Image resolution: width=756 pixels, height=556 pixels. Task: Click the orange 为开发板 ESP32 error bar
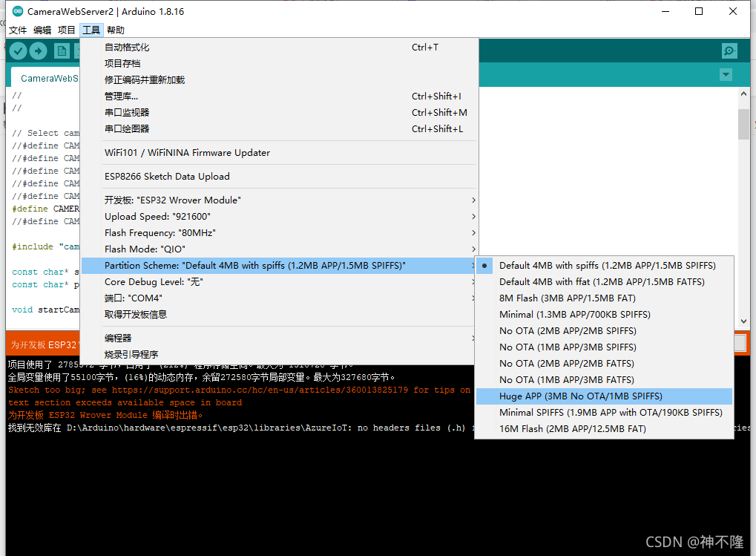pyautogui.click(x=43, y=344)
